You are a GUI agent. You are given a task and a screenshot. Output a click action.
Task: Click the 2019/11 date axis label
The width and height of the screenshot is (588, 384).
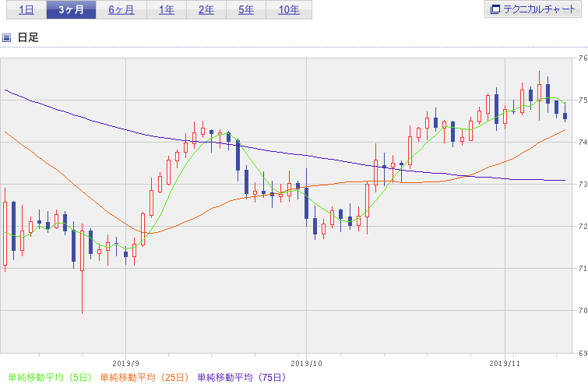point(505,364)
